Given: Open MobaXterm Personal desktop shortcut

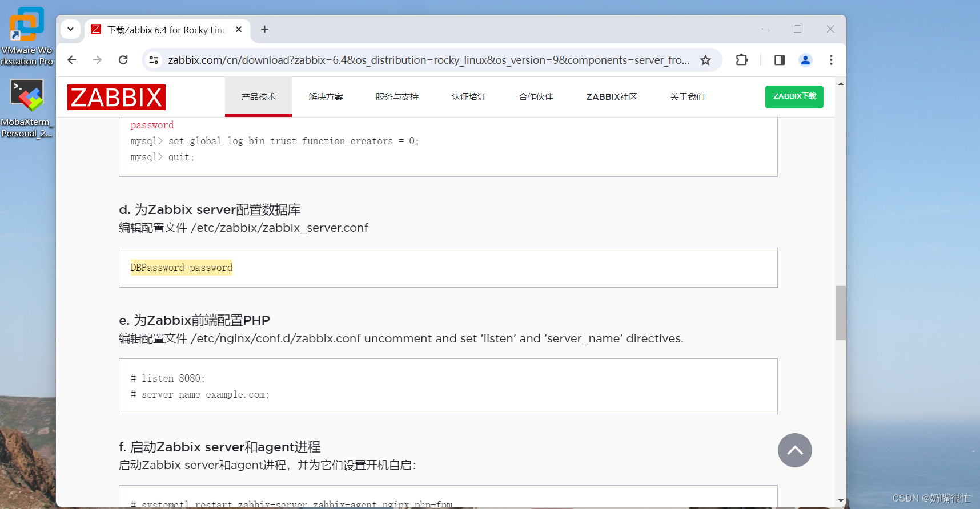Looking at the screenshot, I should coord(27,108).
